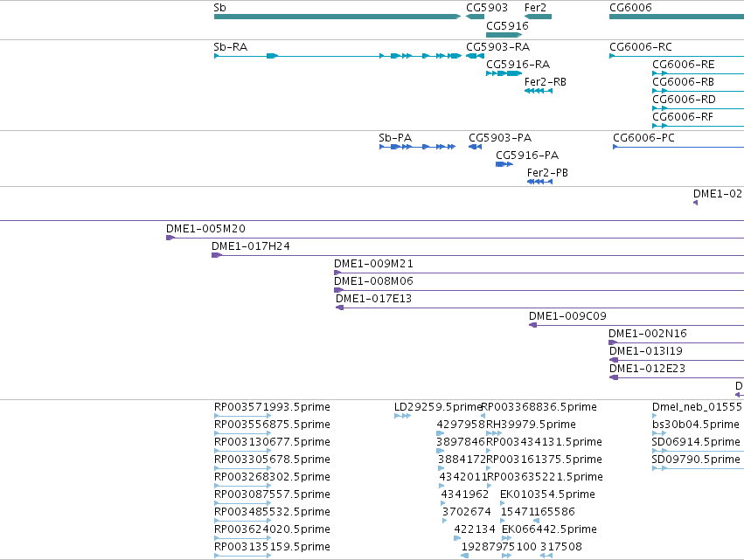Click the RP003485532.5prime EST label
The image size is (744, 560).
tap(272, 512)
